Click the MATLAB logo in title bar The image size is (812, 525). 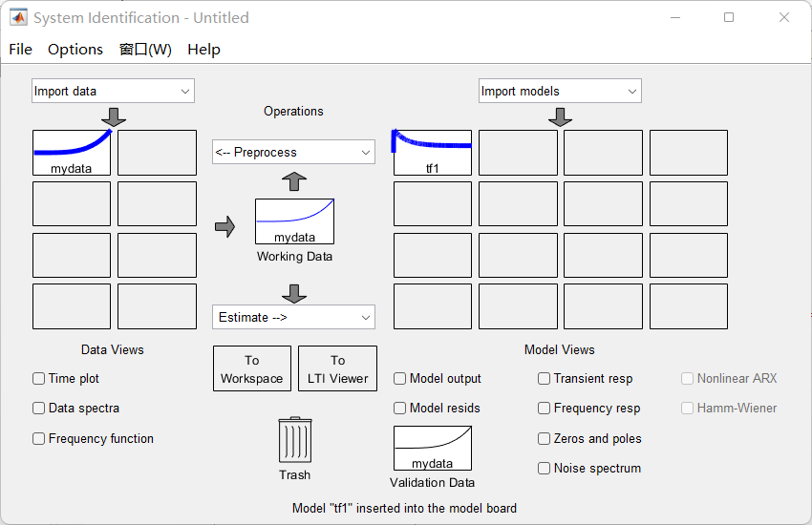(19, 17)
